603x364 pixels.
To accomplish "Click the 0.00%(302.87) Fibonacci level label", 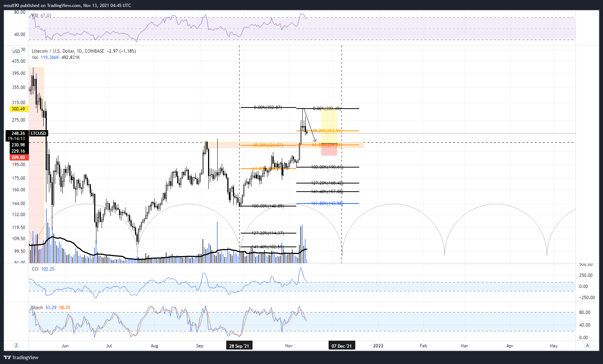I will pos(268,107).
